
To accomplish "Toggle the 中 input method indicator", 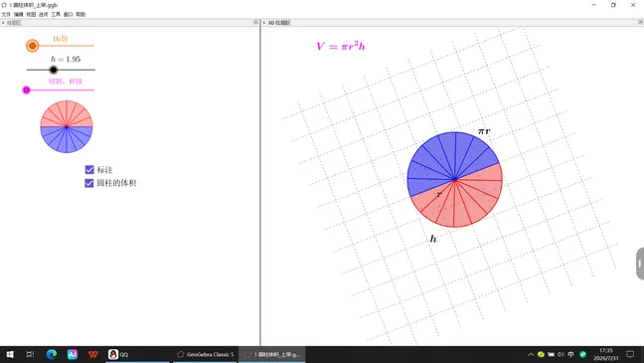I will (570, 354).
